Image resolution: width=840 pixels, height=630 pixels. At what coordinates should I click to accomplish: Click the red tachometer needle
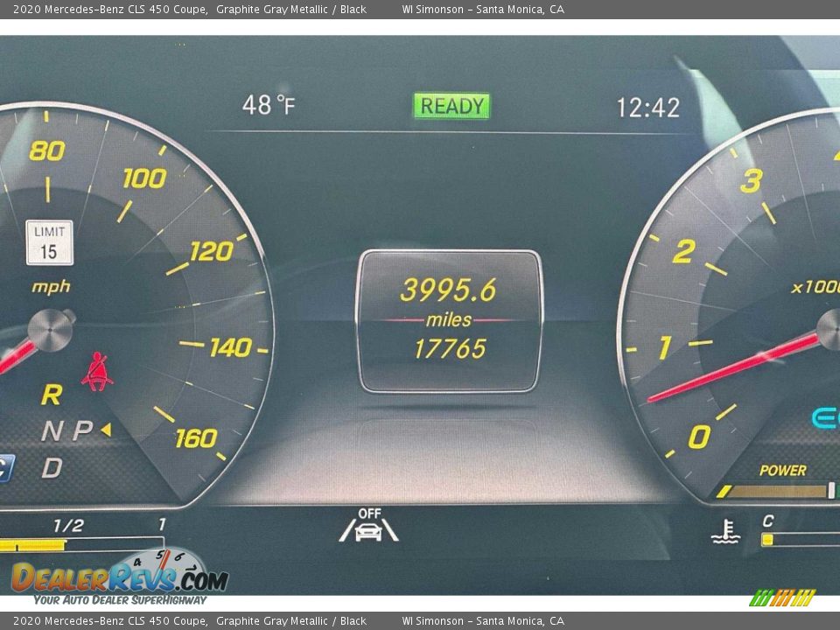click(734, 367)
